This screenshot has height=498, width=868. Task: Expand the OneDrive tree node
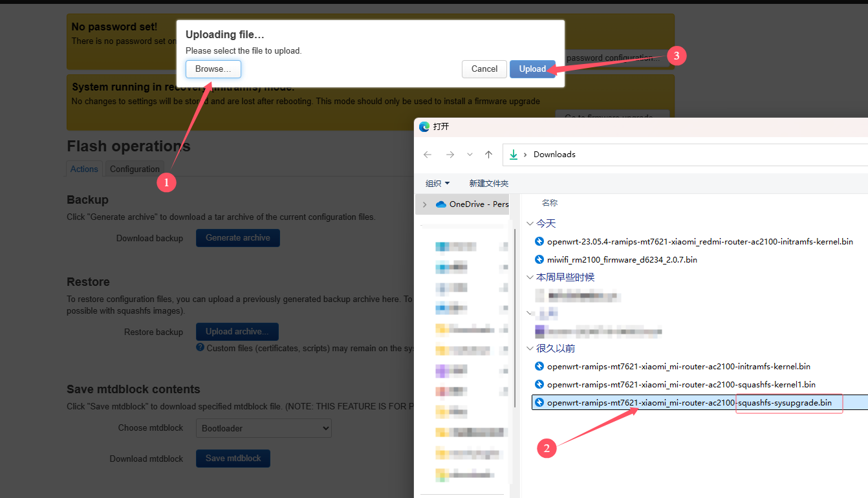(424, 204)
